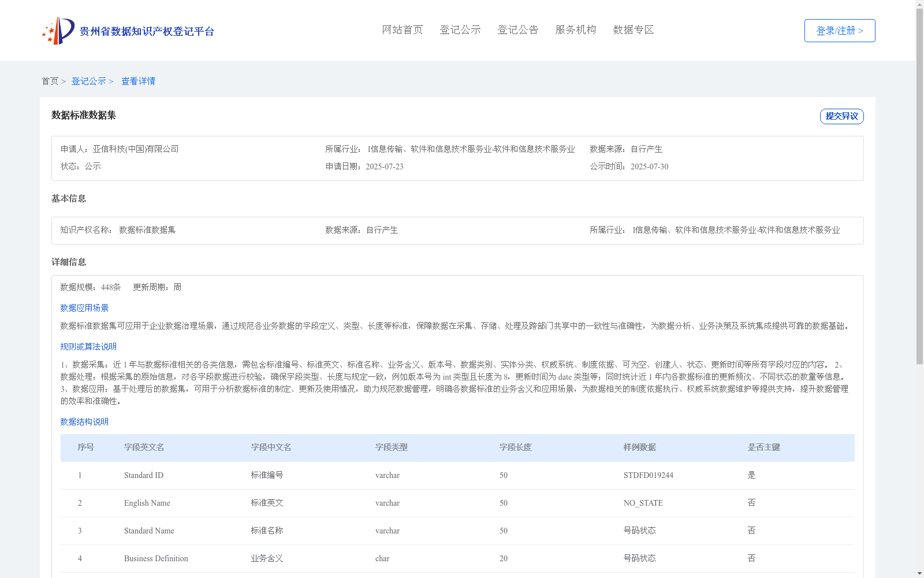Viewport: 924px width, 578px height.
Task: Click the Standard ID cell
Action: click(144, 475)
